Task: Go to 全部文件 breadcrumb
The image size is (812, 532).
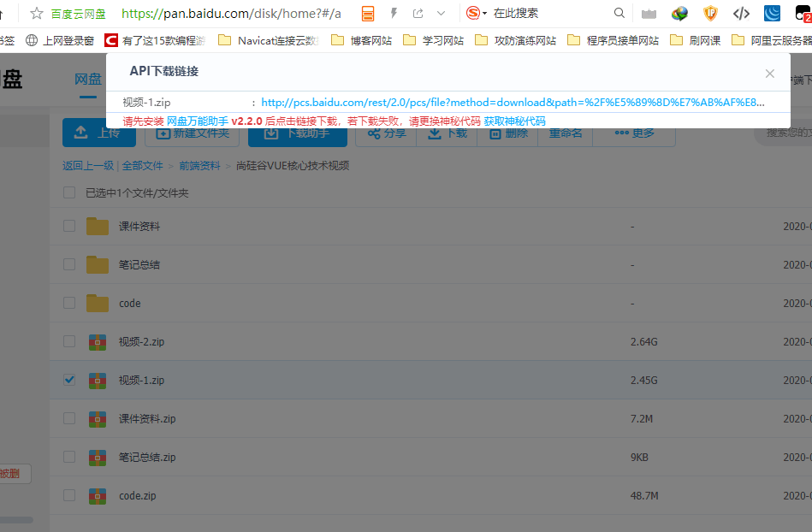Action: (x=142, y=166)
